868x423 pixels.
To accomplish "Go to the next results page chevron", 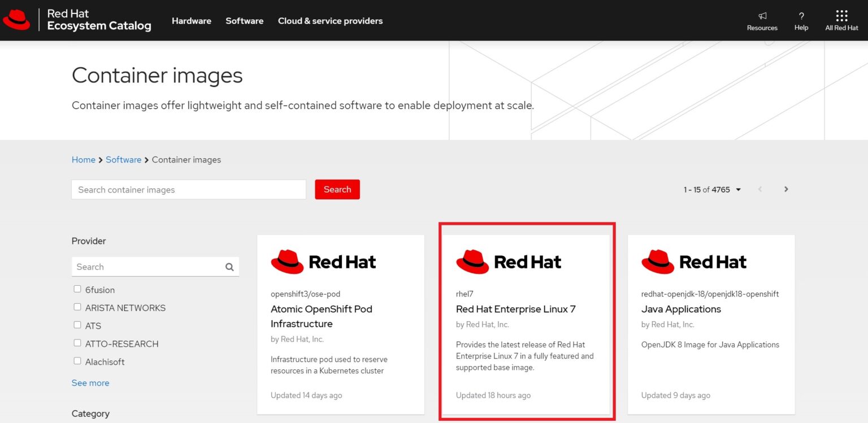I will [x=786, y=189].
